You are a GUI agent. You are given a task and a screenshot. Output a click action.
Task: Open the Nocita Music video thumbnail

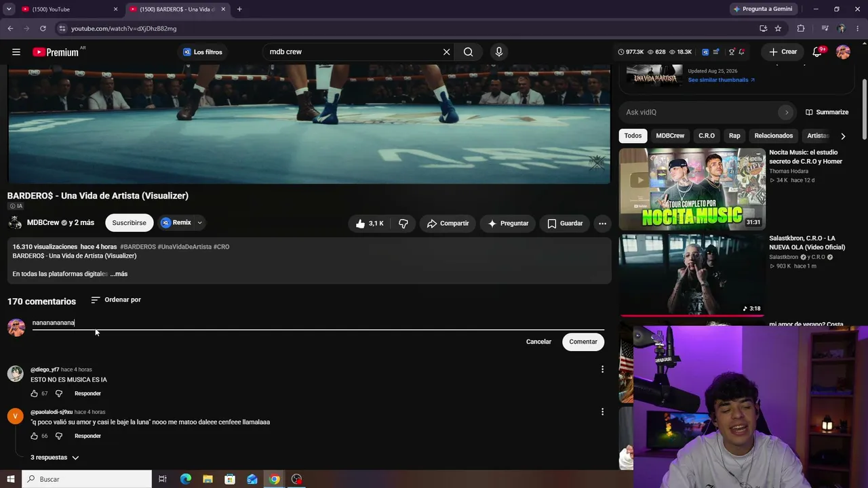[692, 189]
